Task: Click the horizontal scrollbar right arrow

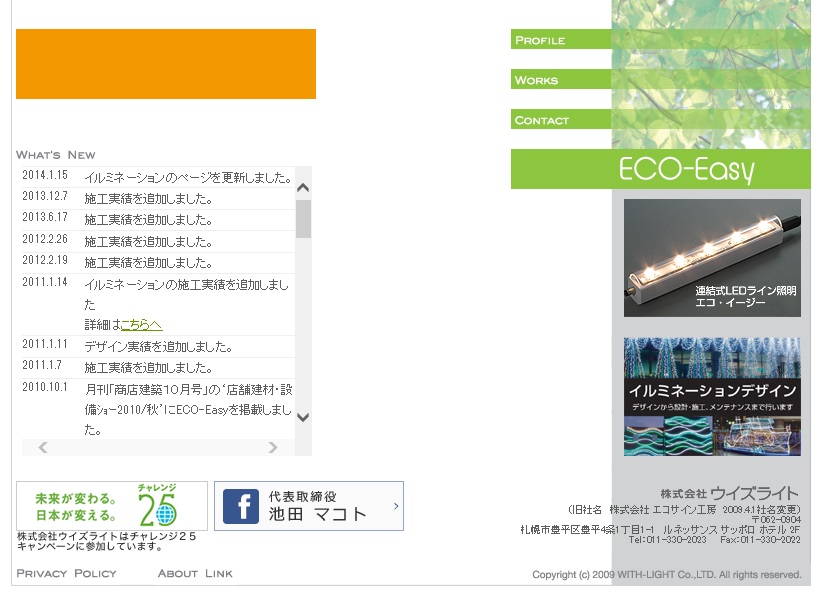Action: [272, 447]
